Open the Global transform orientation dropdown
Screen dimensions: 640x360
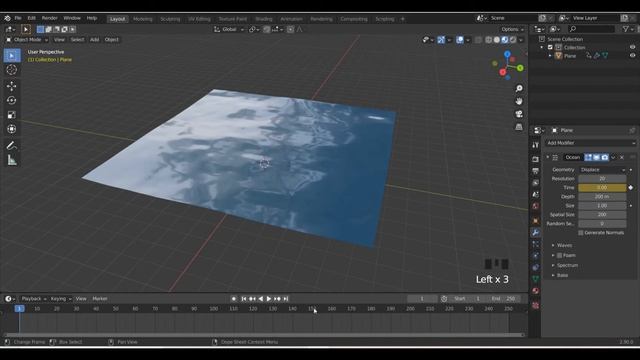coord(229,29)
